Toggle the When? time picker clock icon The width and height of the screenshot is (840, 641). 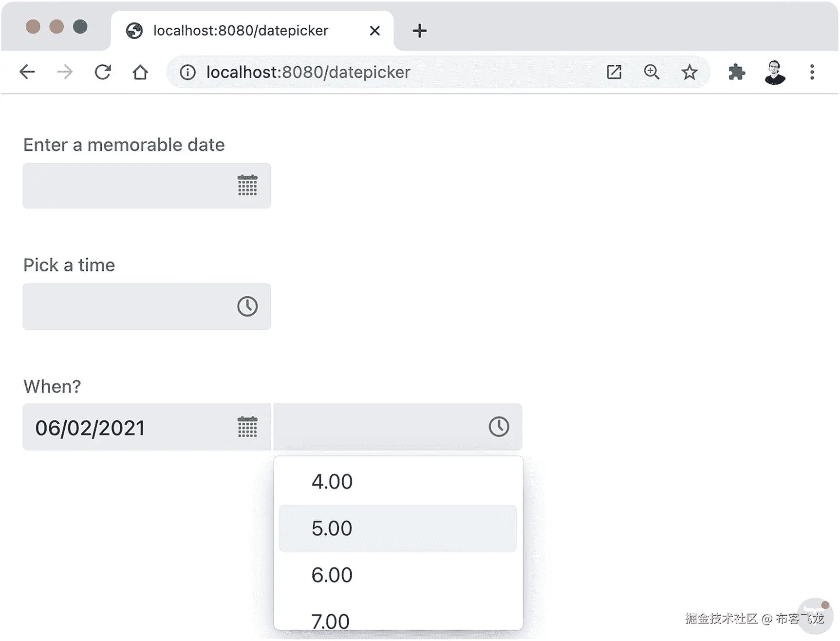click(499, 427)
